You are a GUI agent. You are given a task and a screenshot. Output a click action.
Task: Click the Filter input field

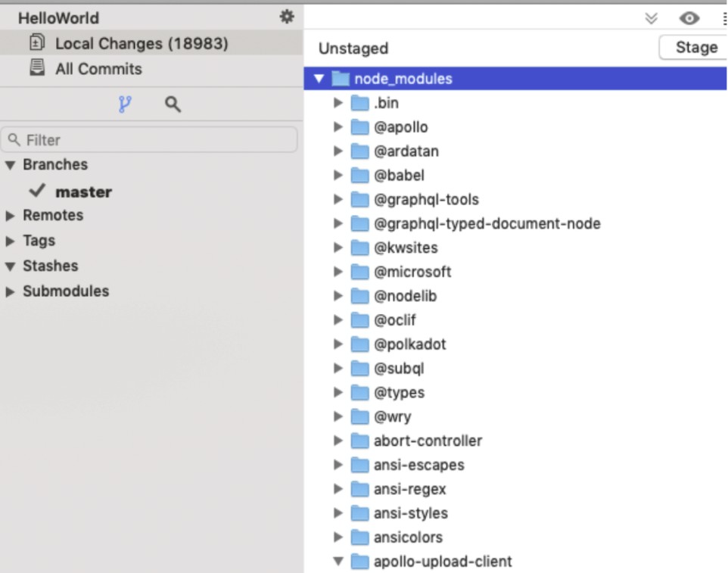pos(151,140)
